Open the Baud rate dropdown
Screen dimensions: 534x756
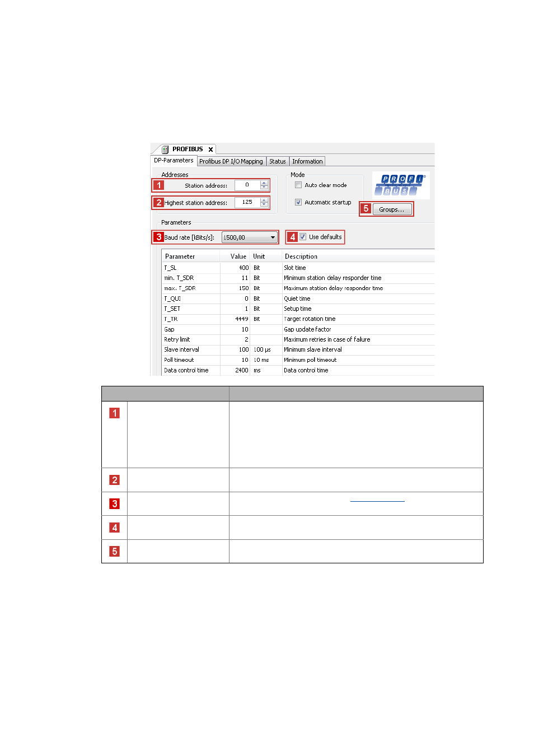pyautogui.click(x=250, y=237)
